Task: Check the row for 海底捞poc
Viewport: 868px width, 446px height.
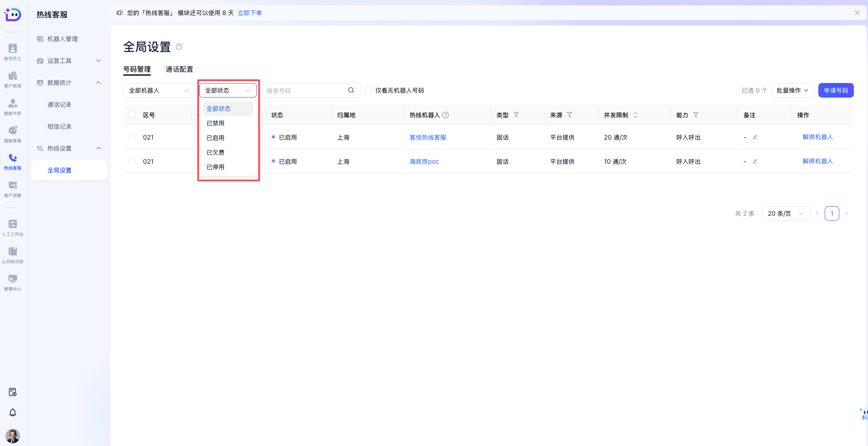Action: 132,161
